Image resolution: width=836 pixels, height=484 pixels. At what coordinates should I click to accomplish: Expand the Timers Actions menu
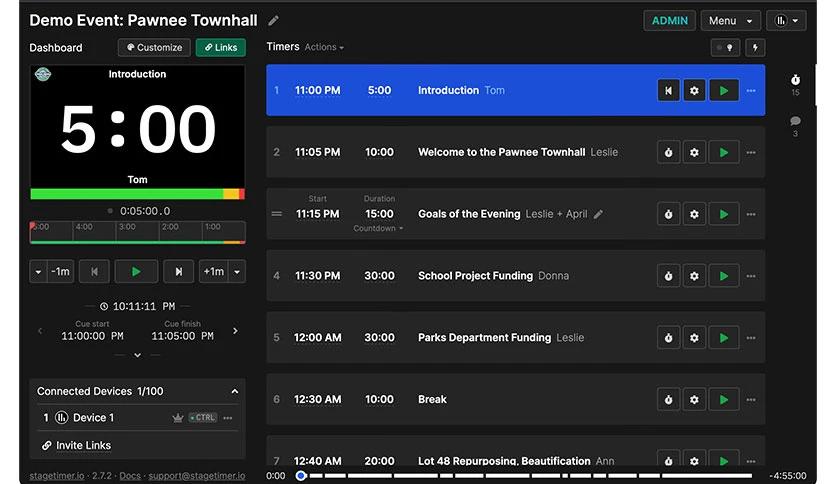pyautogui.click(x=324, y=47)
